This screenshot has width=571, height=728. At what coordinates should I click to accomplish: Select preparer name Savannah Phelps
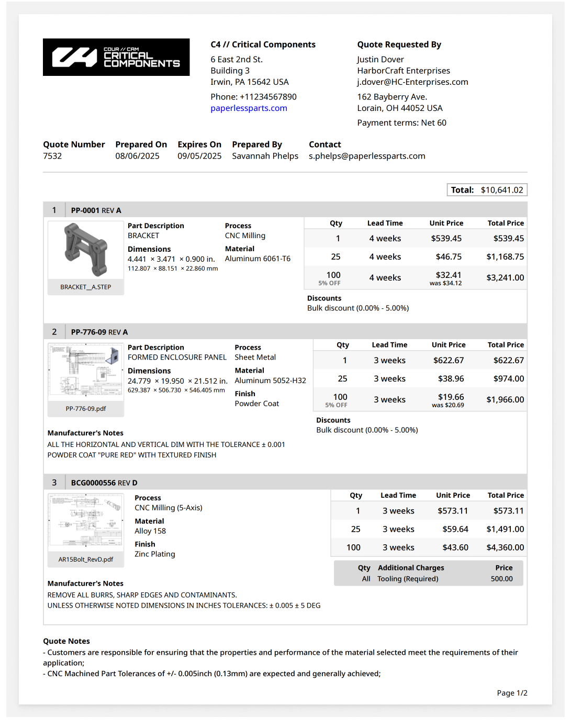pyautogui.click(x=265, y=156)
